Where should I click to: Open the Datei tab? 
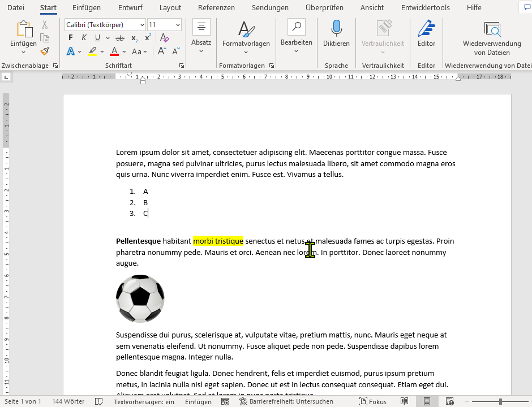point(16,7)
